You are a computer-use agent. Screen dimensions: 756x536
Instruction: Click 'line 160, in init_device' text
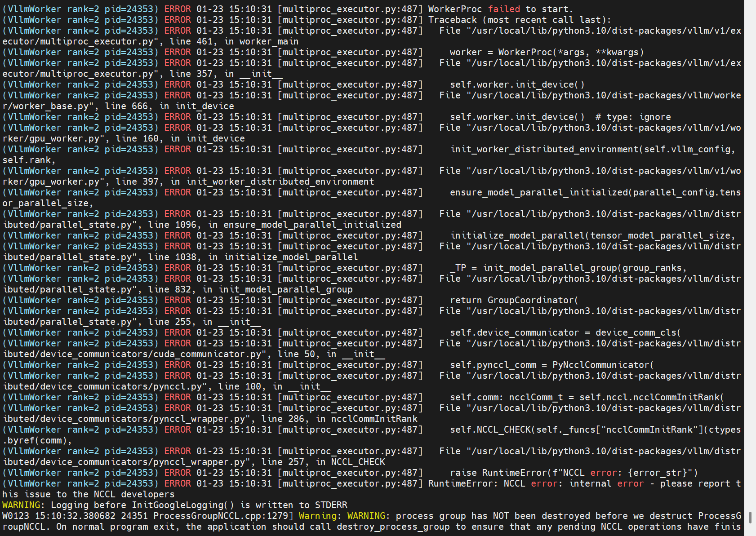180,138
